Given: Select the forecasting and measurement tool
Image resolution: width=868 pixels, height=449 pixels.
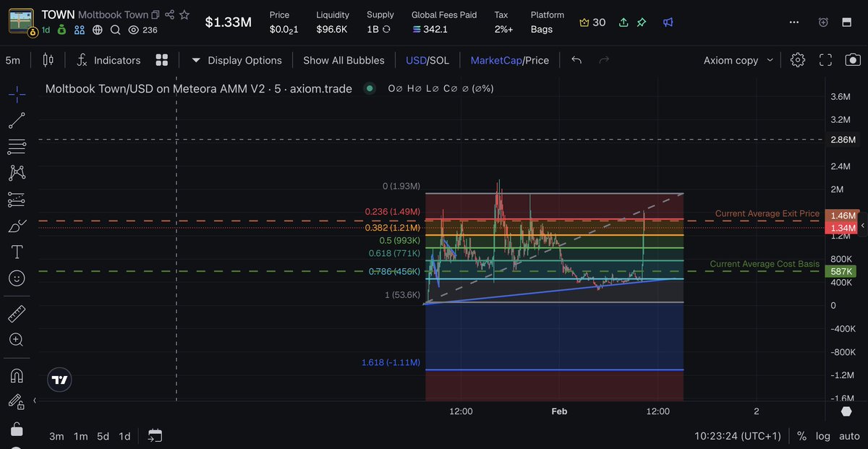Looking at the screenshot, I should pyautogui.click(x=17, y=200).
